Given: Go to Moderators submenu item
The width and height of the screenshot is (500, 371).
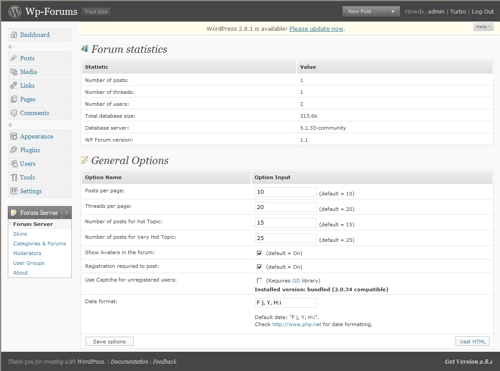Looking at the screenshot, I should point(27,253).
